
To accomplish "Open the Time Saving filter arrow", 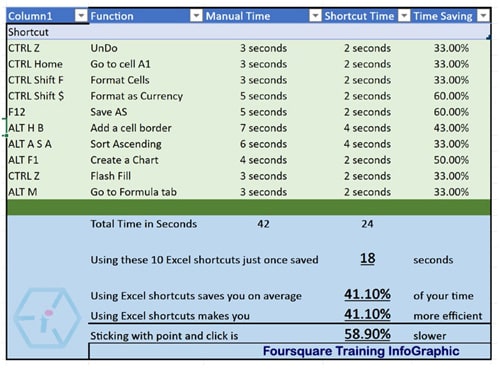I will 483,16.
